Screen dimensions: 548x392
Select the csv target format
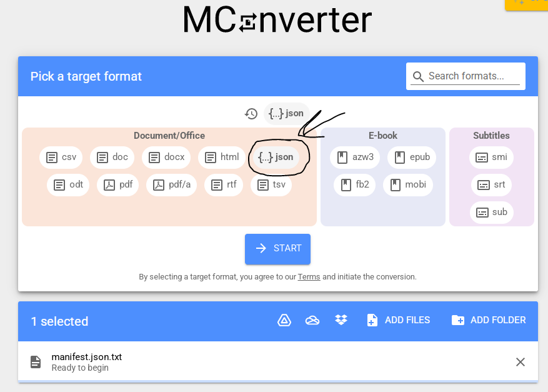(x=61, y=158)
